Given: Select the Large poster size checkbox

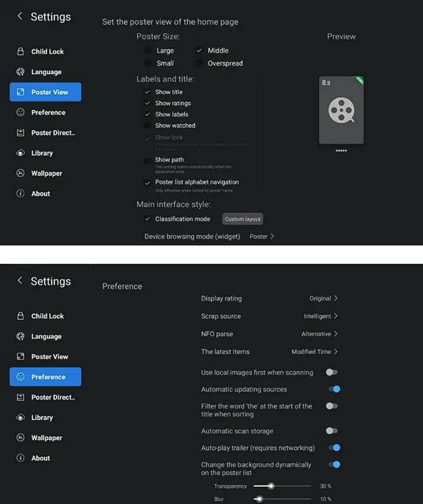Looking at the screenshot, I should point(147,51).
